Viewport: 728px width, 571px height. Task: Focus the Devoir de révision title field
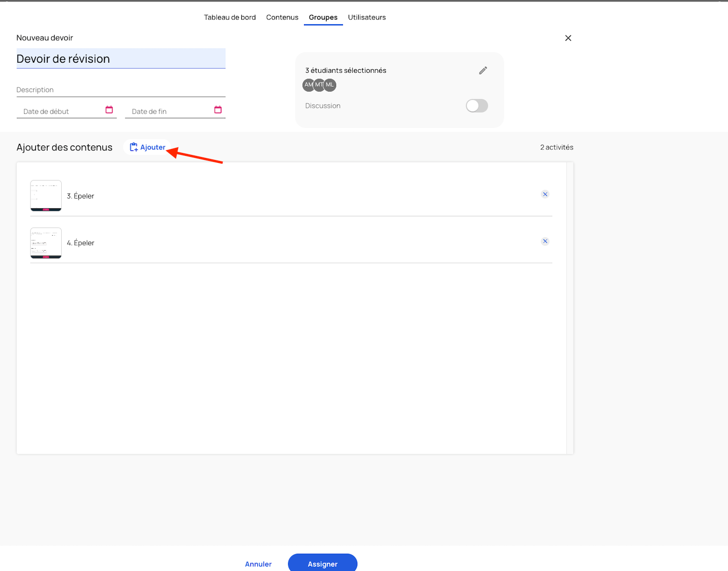pos(120,59)
